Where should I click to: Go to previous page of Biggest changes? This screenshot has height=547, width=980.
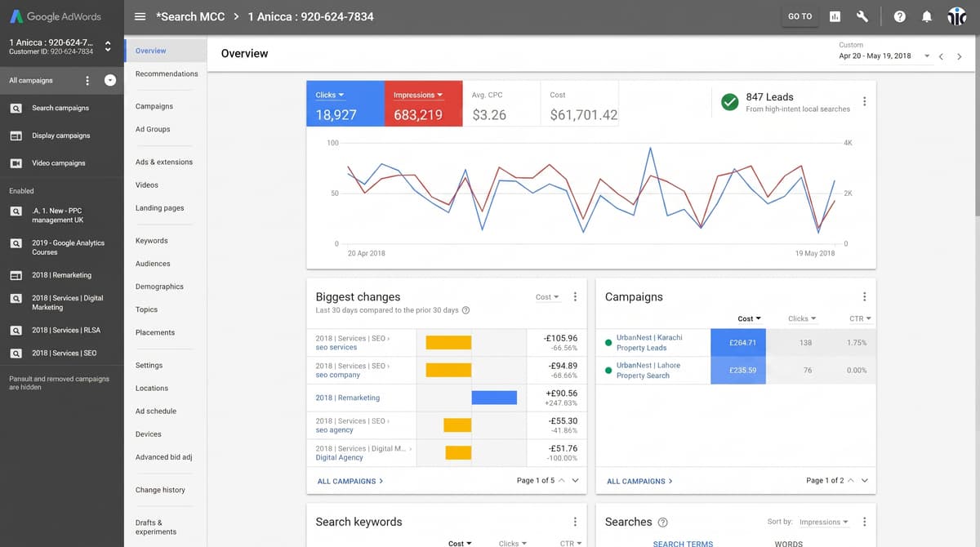(561, 481)
